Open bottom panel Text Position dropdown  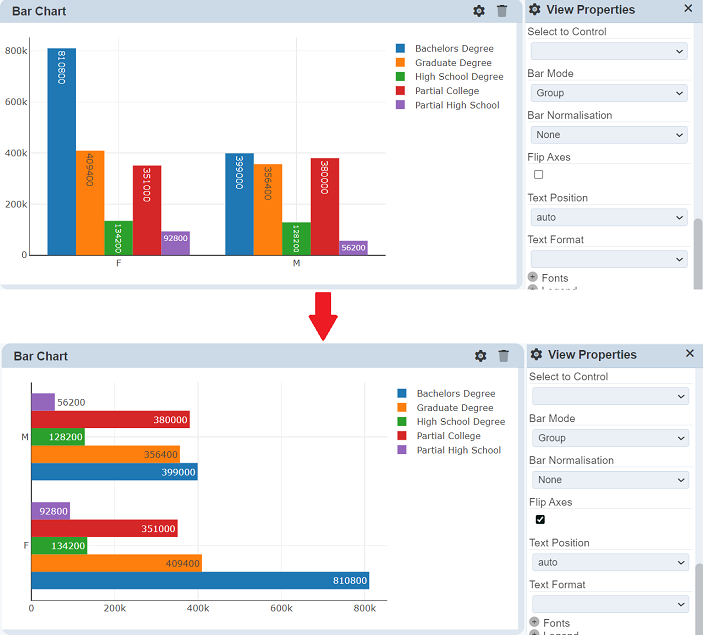[x=610, y=562]
